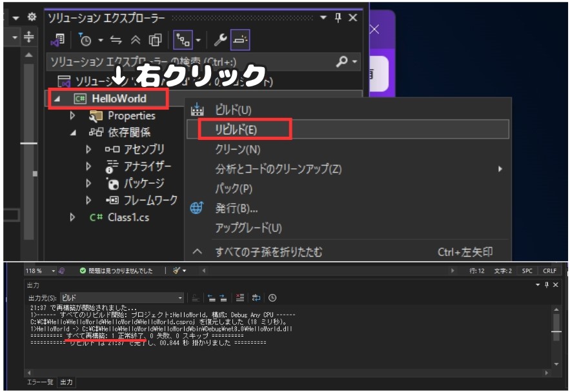Click the CRLF line ending indicator
The width and height of the screenshot is (570, 392).
[x=549, y=271]
